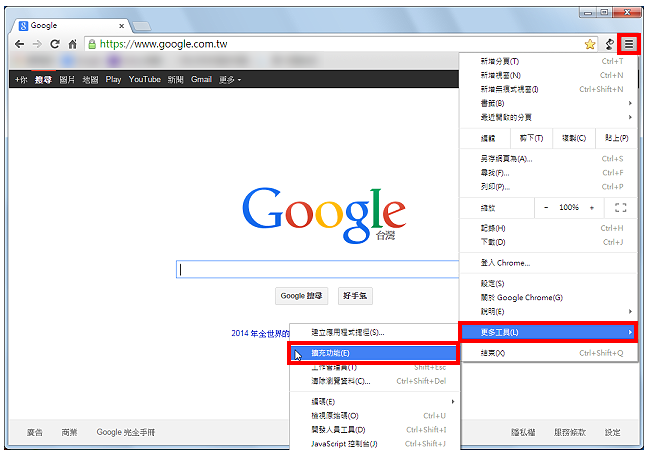Click 搜尋 in the black Google bar
The image size is (654, 457).
point(43,80)
